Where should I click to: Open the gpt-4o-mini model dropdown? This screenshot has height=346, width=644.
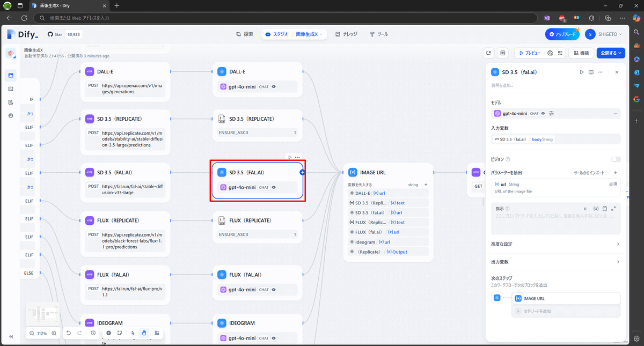click(556, 113)
